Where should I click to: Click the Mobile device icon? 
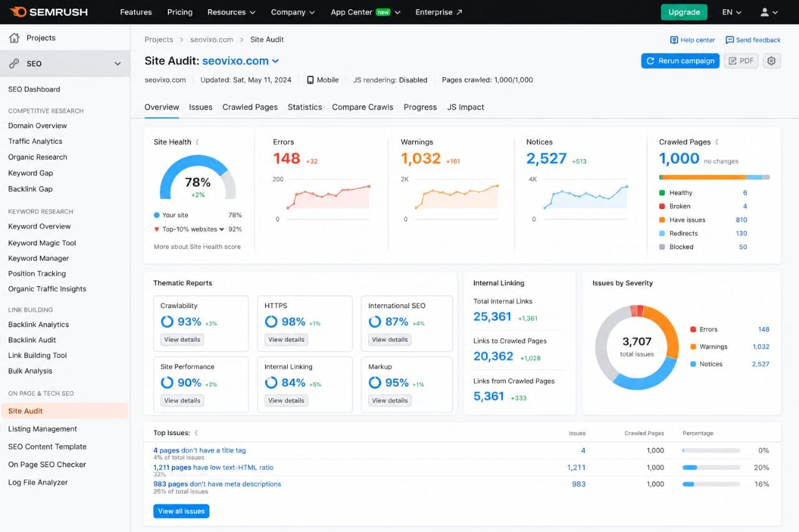pos(310,80)
